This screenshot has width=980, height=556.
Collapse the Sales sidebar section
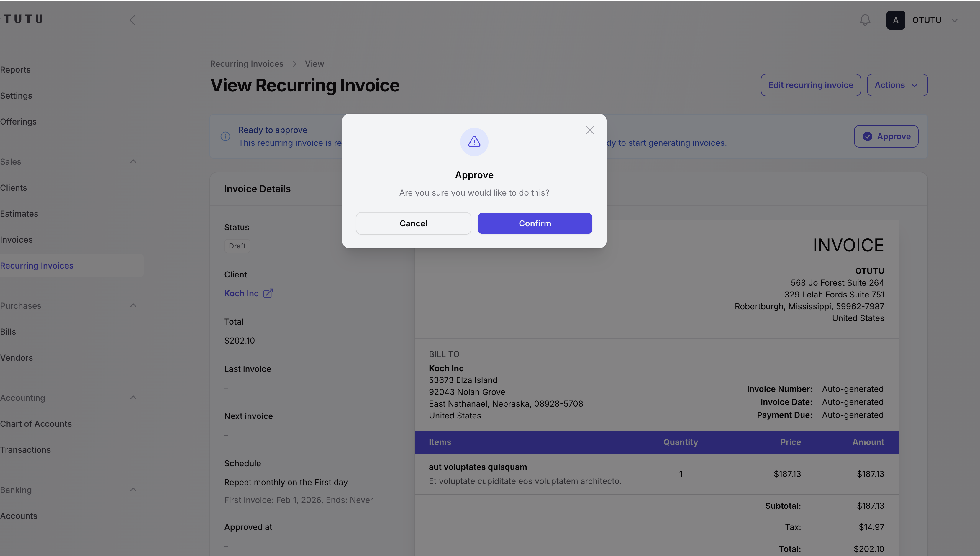coord(133,161)
